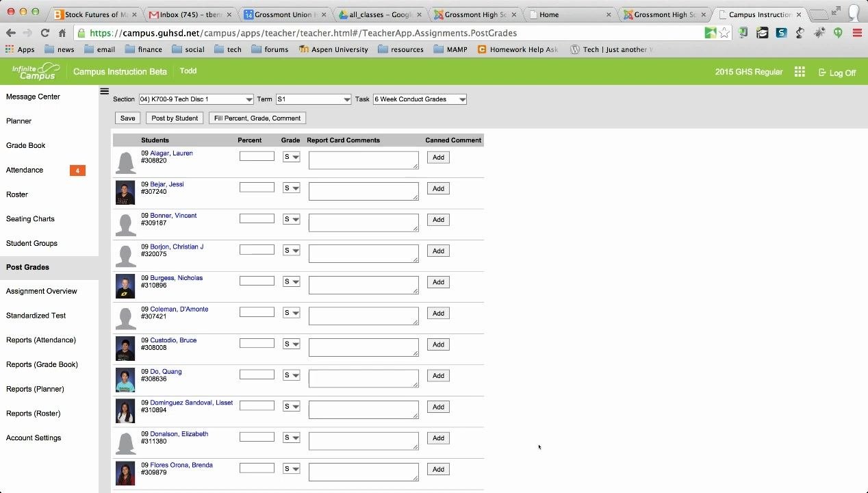Click percent field for Quang Do
868x493 pixels.
[x=257, y=375]
